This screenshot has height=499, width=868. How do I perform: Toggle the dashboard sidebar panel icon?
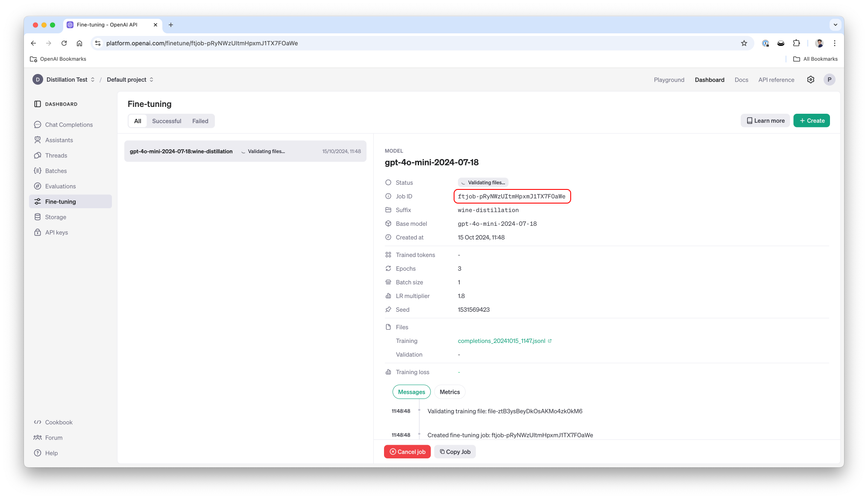coord(38,104)
